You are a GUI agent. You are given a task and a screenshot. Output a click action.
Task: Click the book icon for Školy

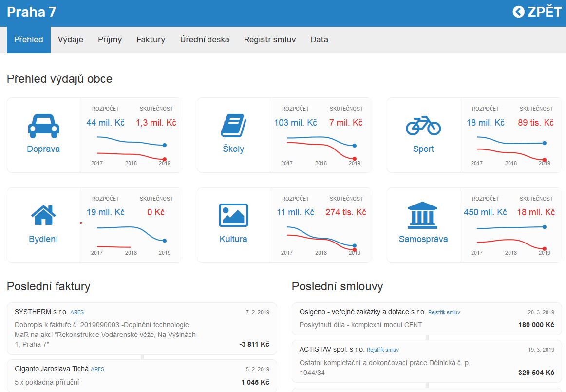[233, 126]
